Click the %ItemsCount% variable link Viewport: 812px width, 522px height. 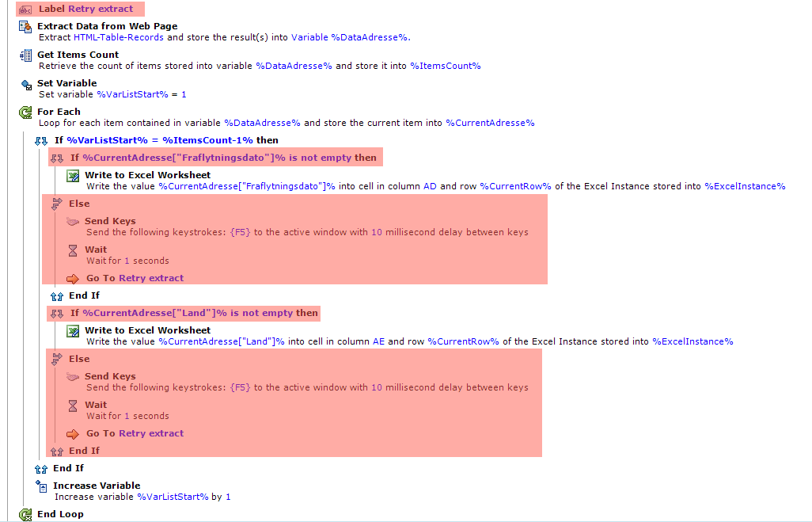pos(446,66)
